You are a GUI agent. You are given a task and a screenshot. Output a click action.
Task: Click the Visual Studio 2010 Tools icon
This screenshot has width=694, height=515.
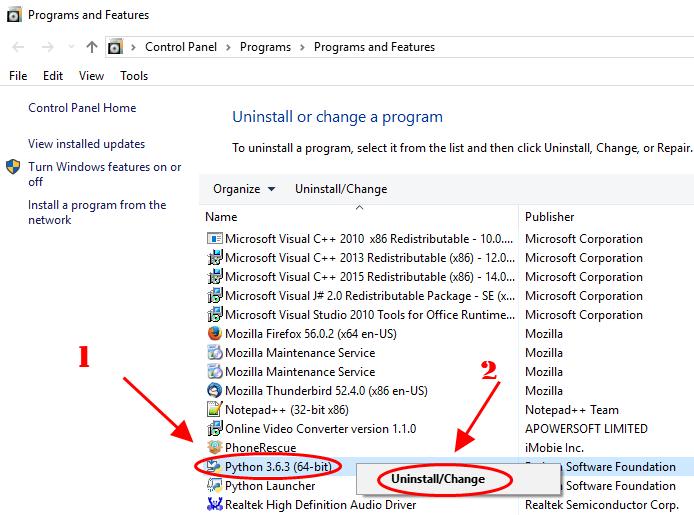point(215,315)
